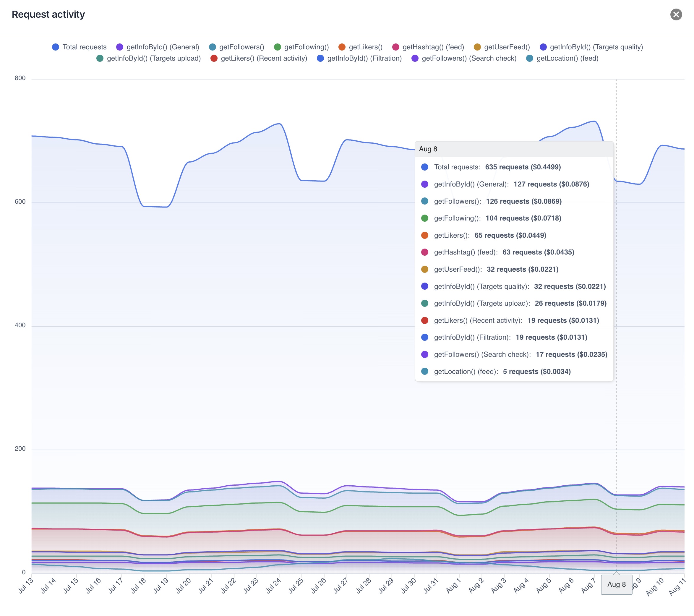Toggle getLocation() (feed) legend entry
694x616 pixels.
coord(562,58)
